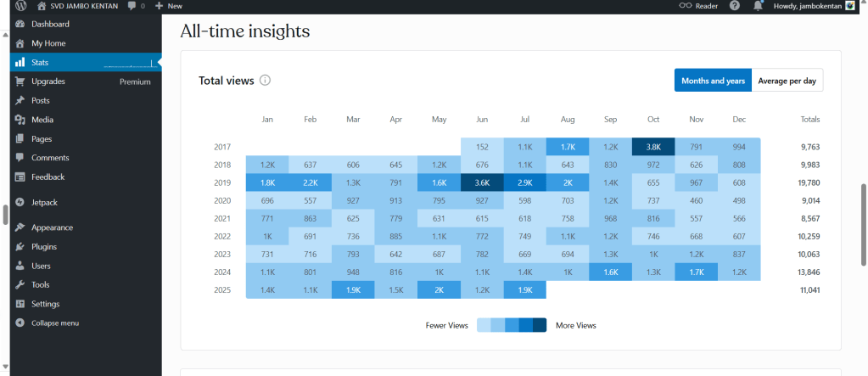The image size is (868, 376).
Task: Click the Upgrades Premium link
Action: pos(135,81)
